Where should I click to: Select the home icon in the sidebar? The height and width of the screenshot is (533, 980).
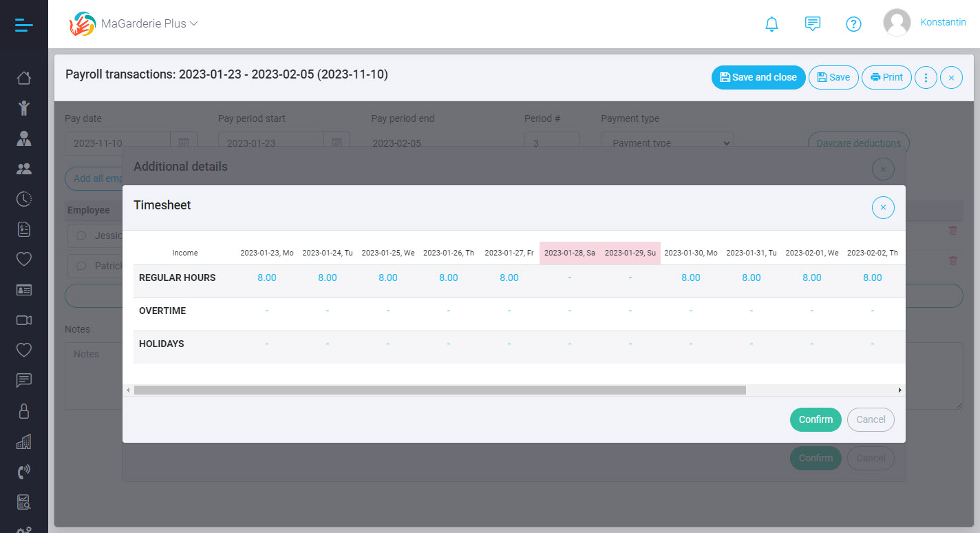click(x=23, y=78)
